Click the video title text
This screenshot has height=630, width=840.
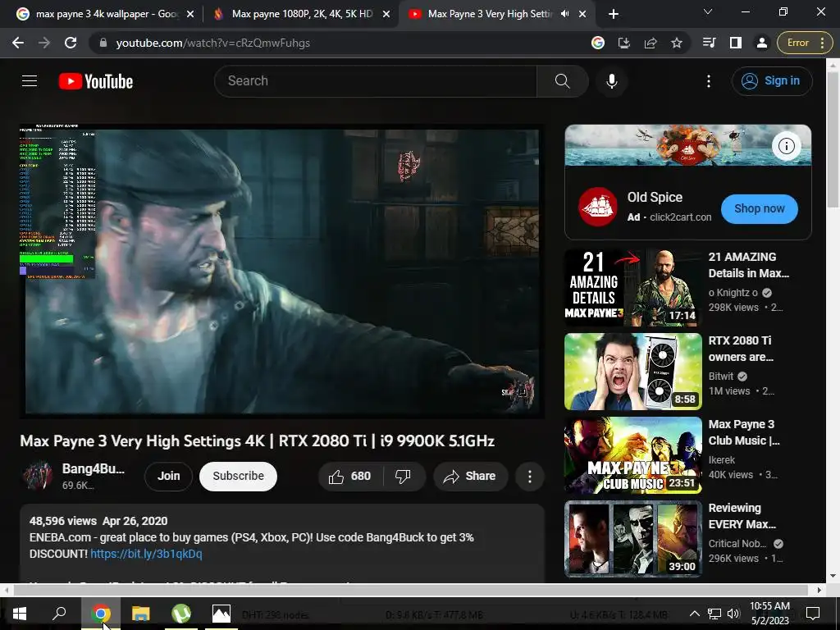tap(257, 441)
